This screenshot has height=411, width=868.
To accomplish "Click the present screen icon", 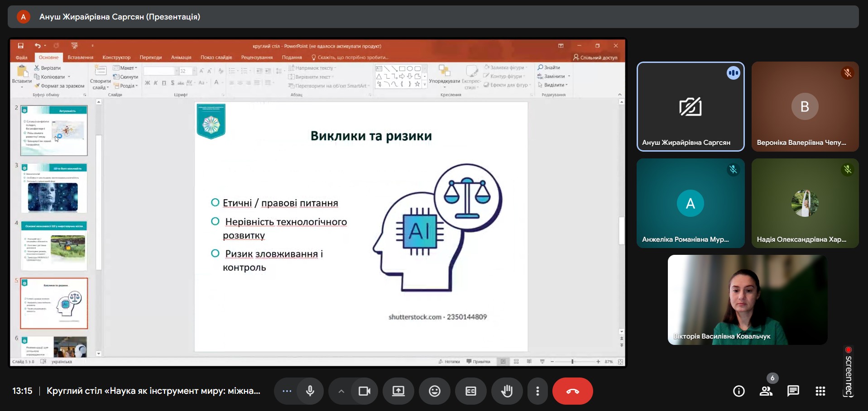I will [x=398, y=391].
